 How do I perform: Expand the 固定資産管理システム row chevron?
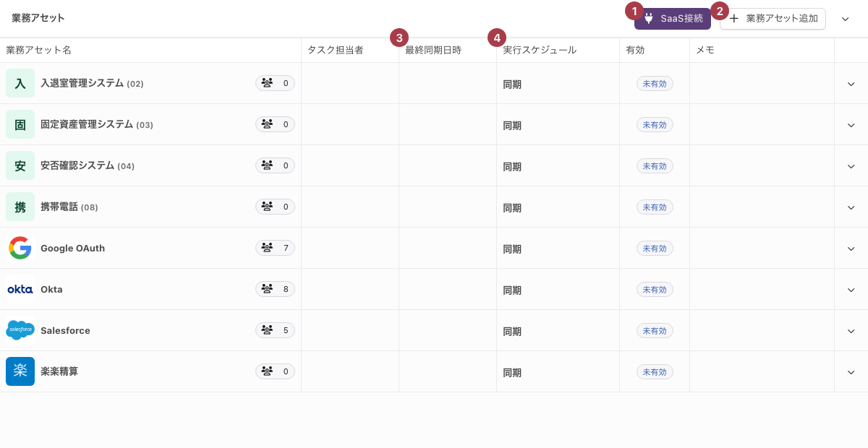(851, 125)
